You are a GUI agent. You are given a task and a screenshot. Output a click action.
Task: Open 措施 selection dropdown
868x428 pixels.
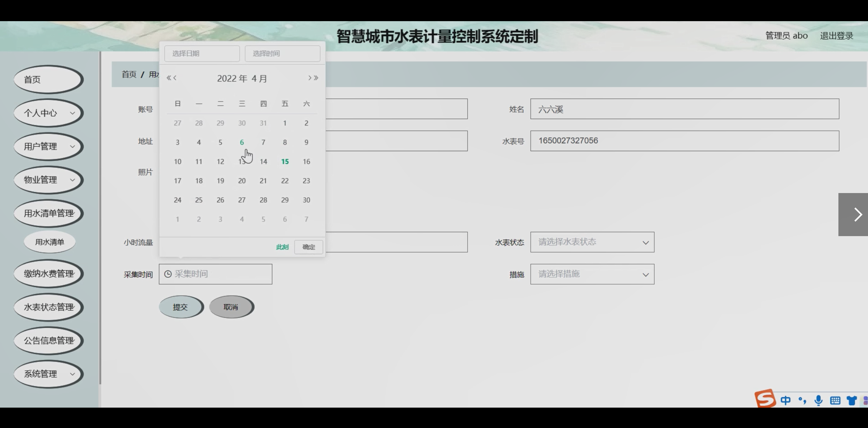click(592, 274)
